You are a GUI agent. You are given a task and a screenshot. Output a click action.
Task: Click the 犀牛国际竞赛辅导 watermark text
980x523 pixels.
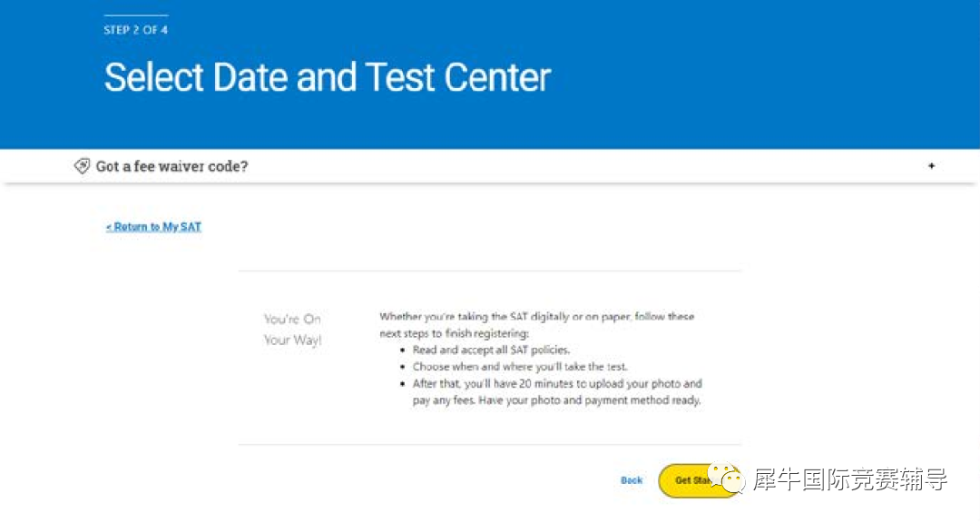[x=850, y=479]
